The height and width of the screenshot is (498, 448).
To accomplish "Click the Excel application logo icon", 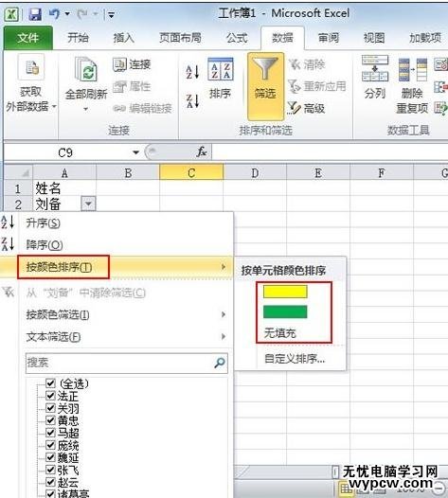I will pyautogui.click(x=11, y=14).
